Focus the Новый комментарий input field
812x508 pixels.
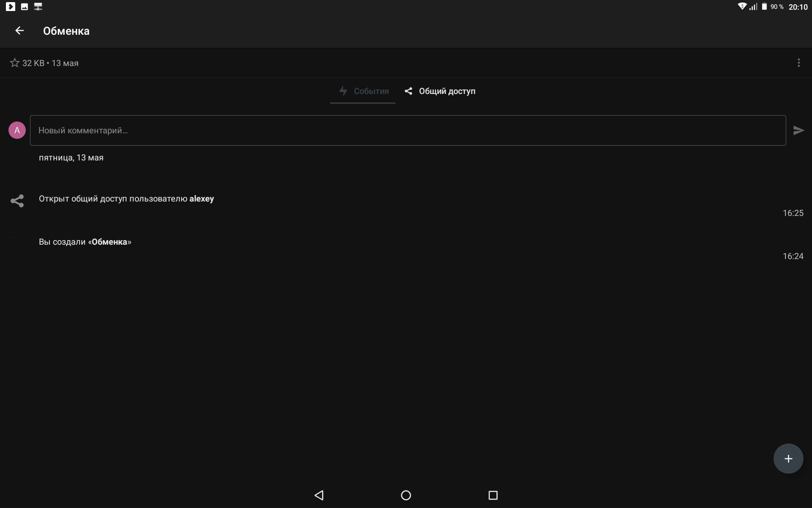point(408,130)
